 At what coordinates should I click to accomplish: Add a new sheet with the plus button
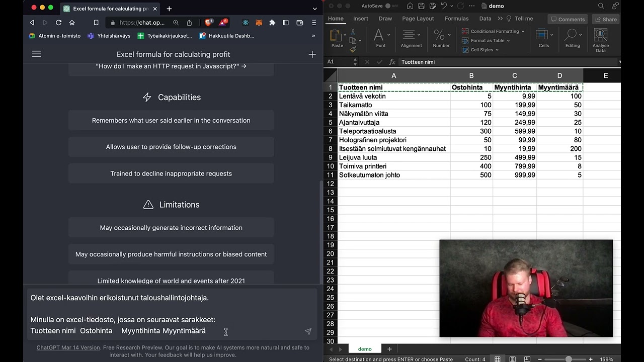click(x=389, y=349)
